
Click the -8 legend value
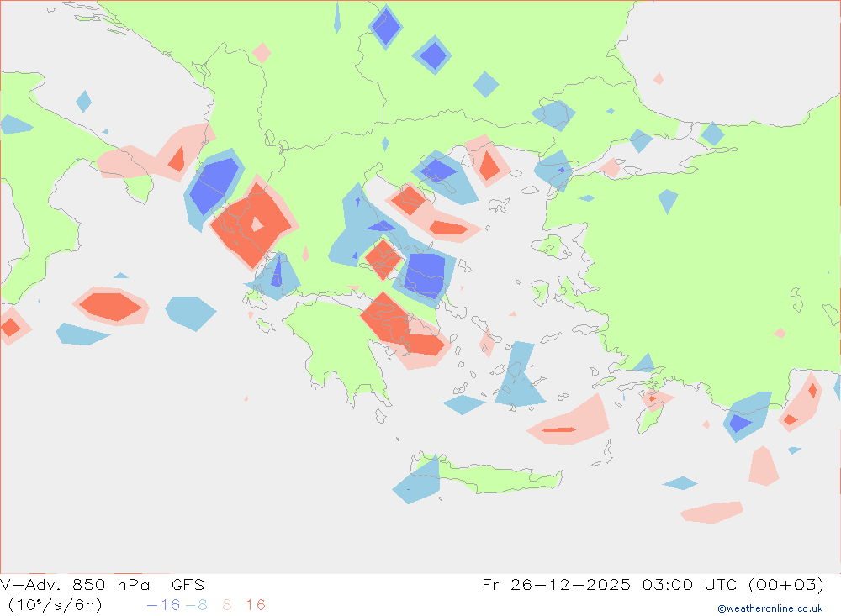(x=196, y=605)
